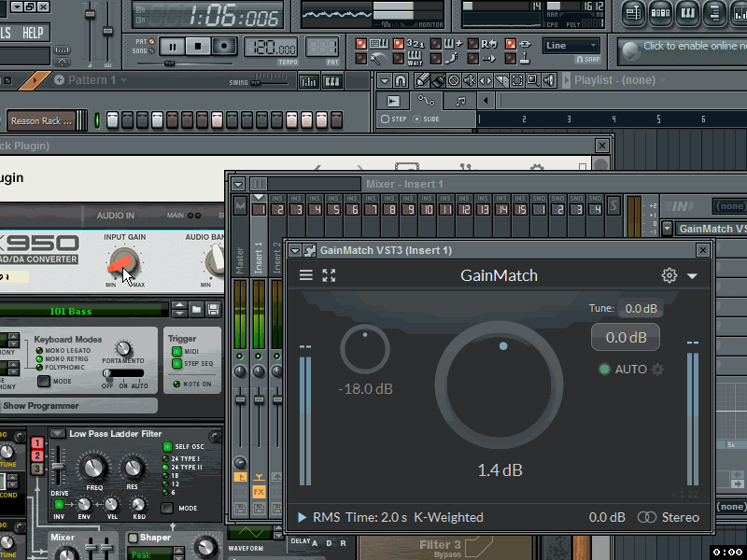The width and height of the screenshot is (747, 560).
Task: Switch to the note tab in playlist
Action: [x=460, y=101]
